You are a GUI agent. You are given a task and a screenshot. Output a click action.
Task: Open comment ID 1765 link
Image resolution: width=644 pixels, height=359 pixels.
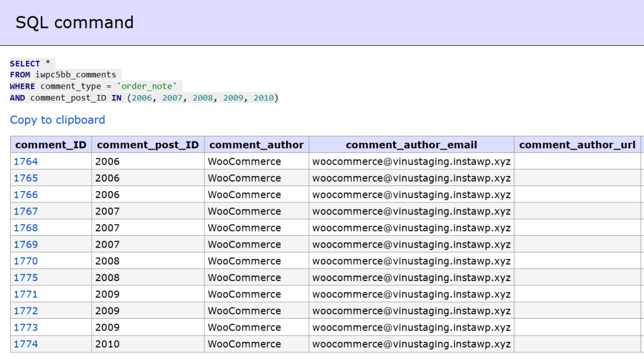[26, 178]
